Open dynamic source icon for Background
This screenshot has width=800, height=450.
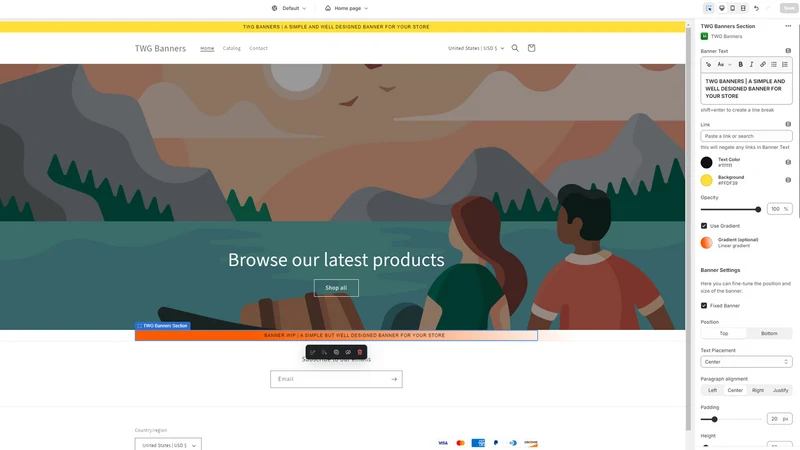(x=788, y=180)
